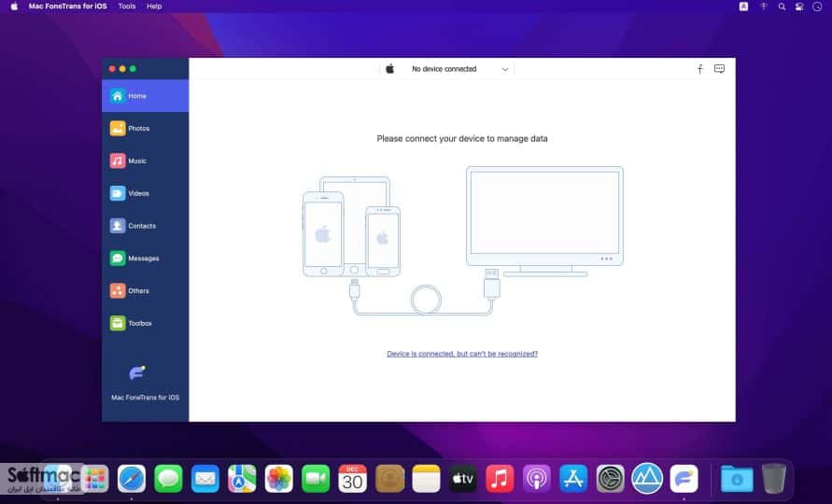Click FoneTrans app icon in the Dock

pyautogui.click(x=684, y=479)
